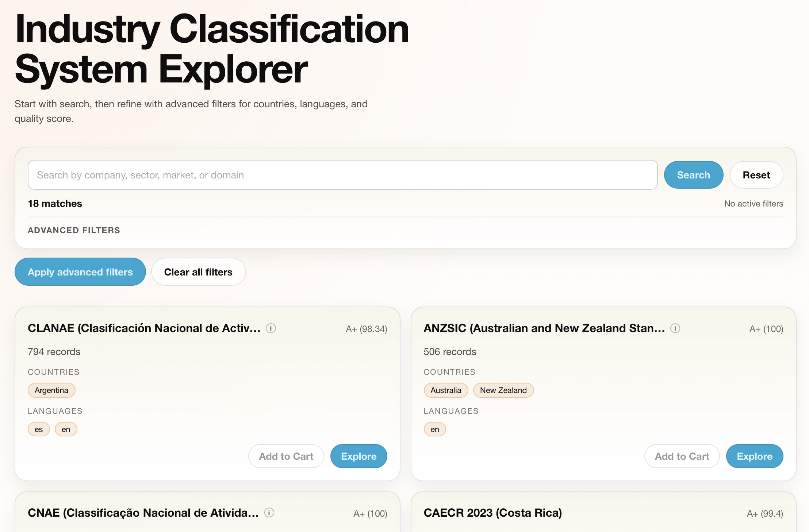This screenshot has height=532, width=809.
Task: Click the A+ (98.34) quality score
Action: point(367,329)
